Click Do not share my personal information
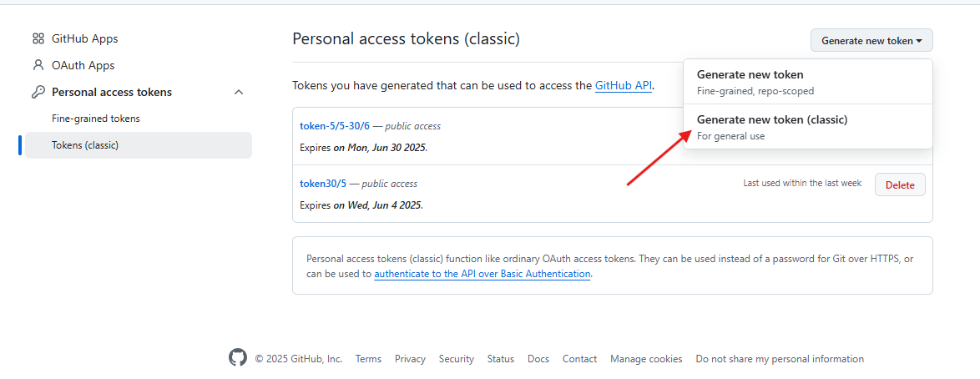Viewport: 980px width, 379px height. click(780, 359)
